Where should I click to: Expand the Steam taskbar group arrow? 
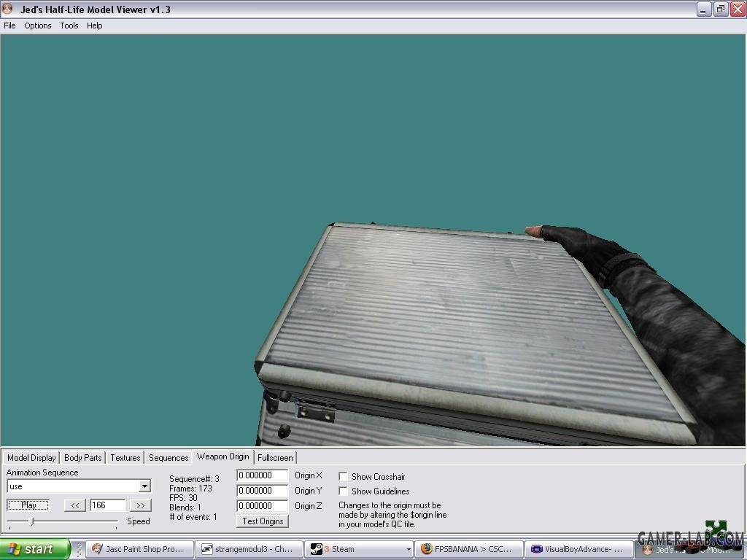tap(409, 550)
